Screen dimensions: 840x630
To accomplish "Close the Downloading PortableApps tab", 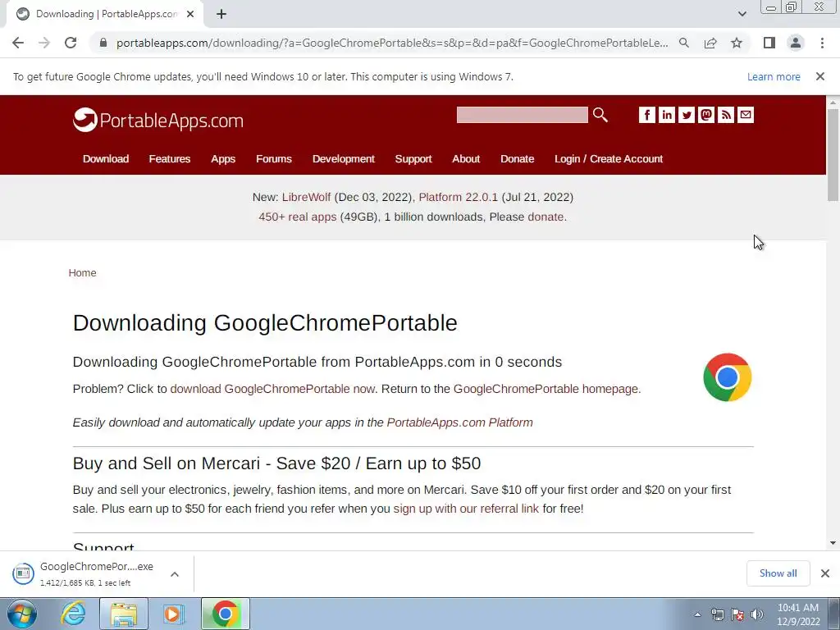I will pyautogui.click(x=190, y=15).
